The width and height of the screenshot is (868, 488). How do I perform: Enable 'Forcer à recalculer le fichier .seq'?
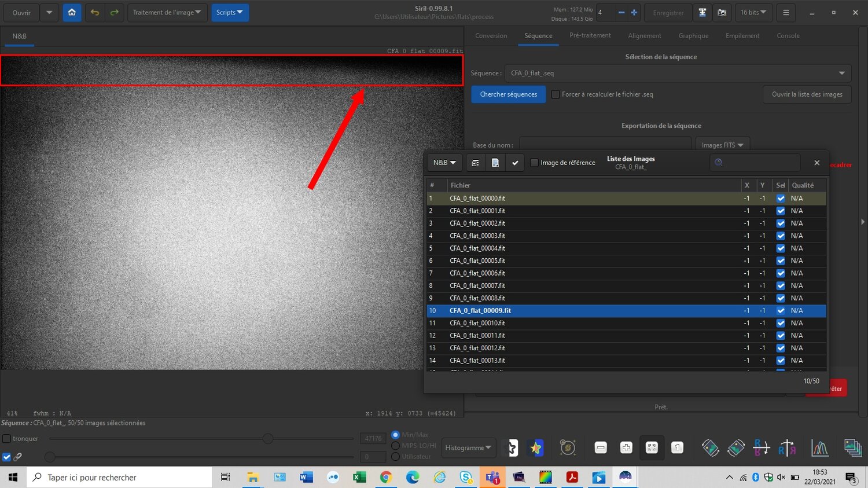(x=556, y=94)
